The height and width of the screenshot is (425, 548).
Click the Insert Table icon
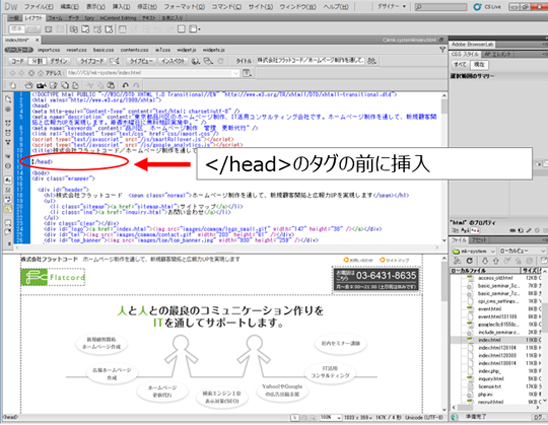click(123, 29)
